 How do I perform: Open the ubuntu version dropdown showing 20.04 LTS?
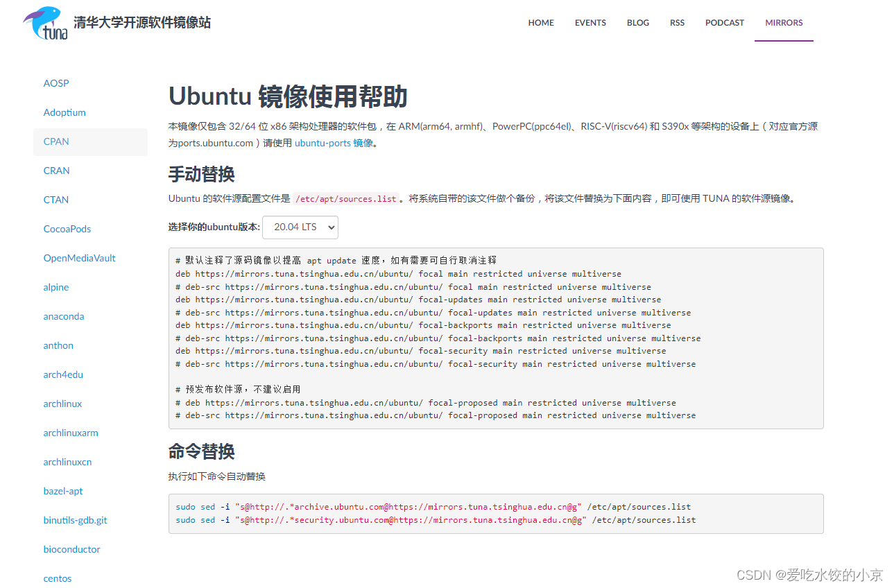(x=300, y=227)
